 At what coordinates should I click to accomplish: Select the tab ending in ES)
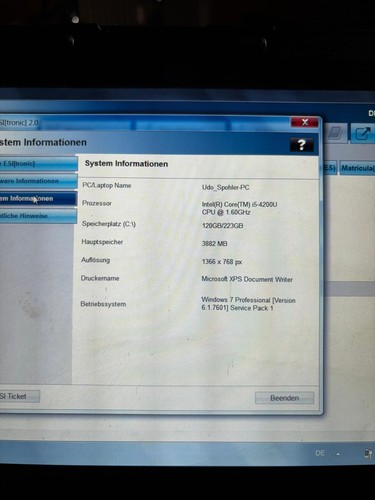[330, 167]
